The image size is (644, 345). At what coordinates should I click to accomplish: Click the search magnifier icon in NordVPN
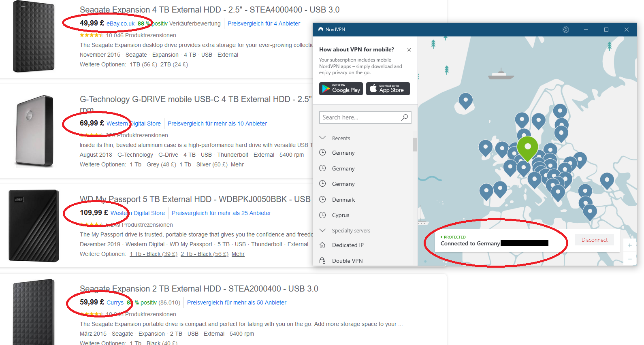[405, 117]
